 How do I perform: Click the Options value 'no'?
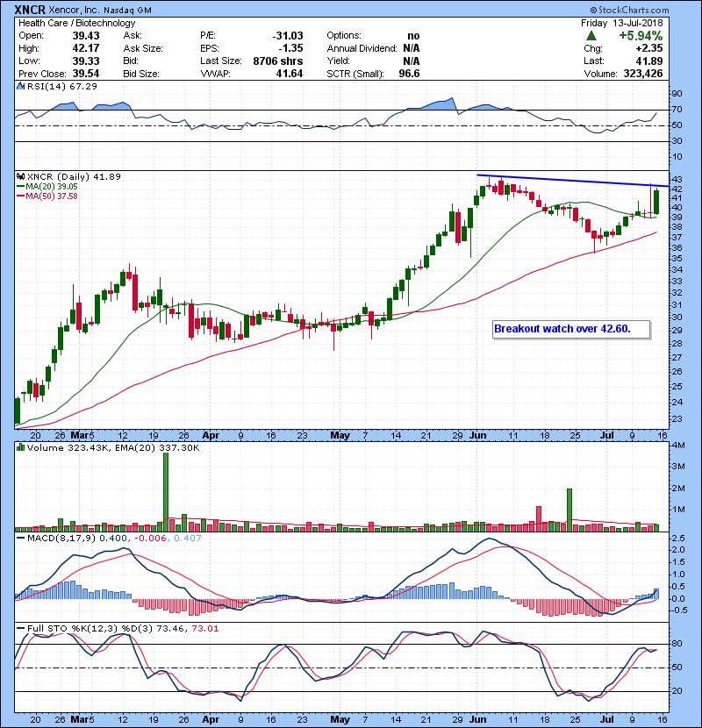pos(413,36)
